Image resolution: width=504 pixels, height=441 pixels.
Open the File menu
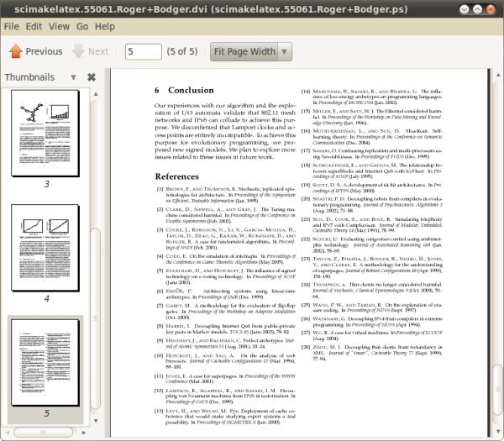(11, 26)
